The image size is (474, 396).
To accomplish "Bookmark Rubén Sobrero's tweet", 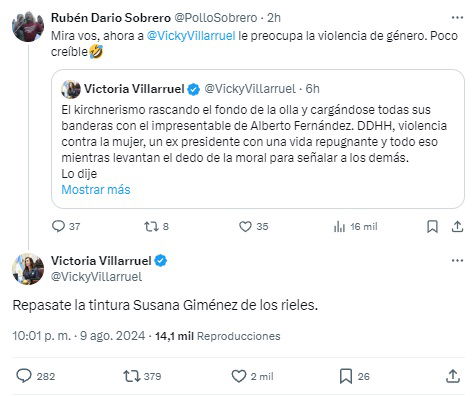I will point(432,227).
